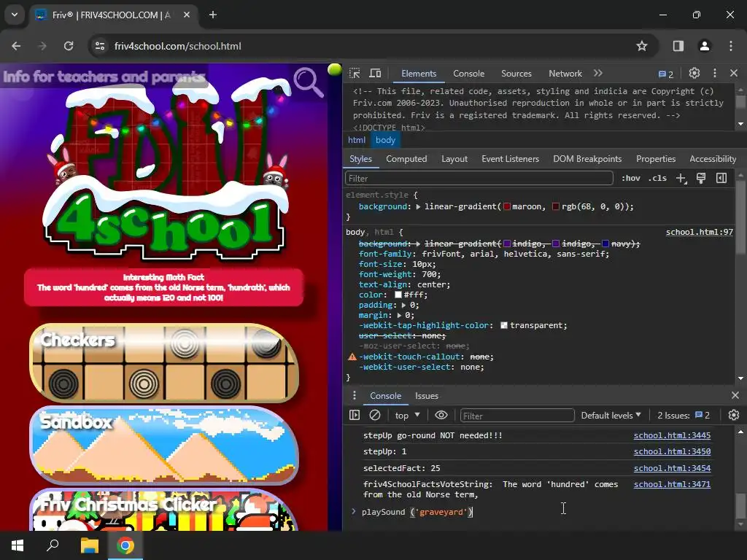
Task: Switch to the Issues drawer tab
Action: pyautogui.click(x=426, y=396)
